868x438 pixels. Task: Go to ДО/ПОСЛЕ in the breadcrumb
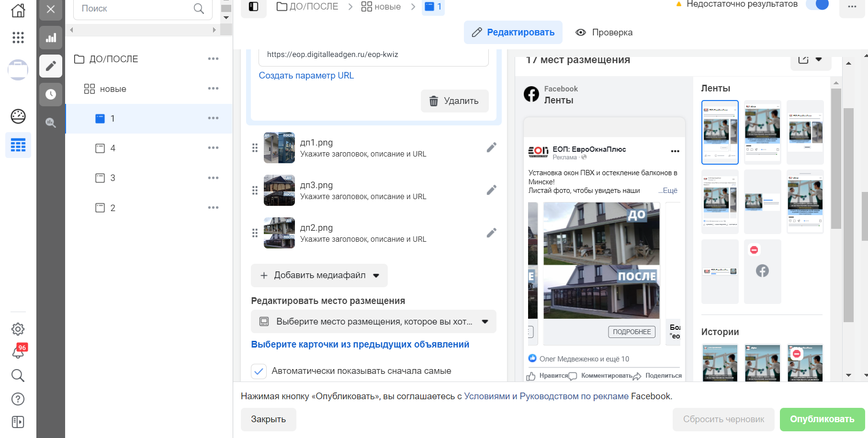point(308,7)
